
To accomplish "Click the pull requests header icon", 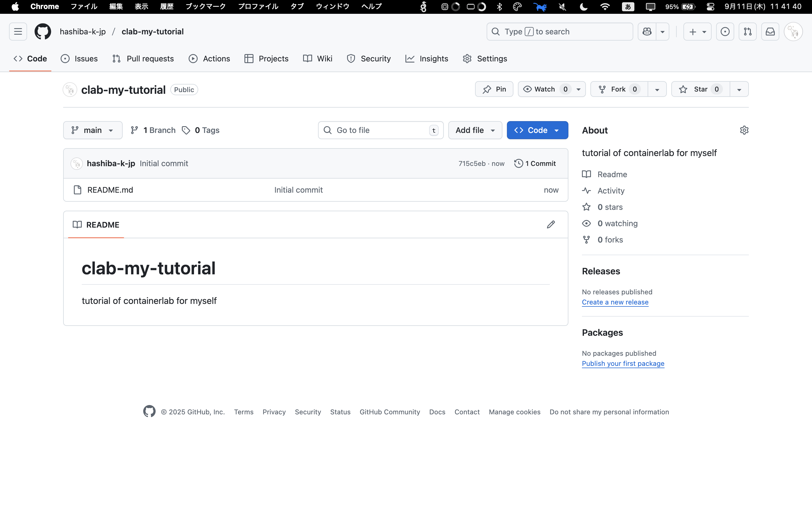I will 747,32.
